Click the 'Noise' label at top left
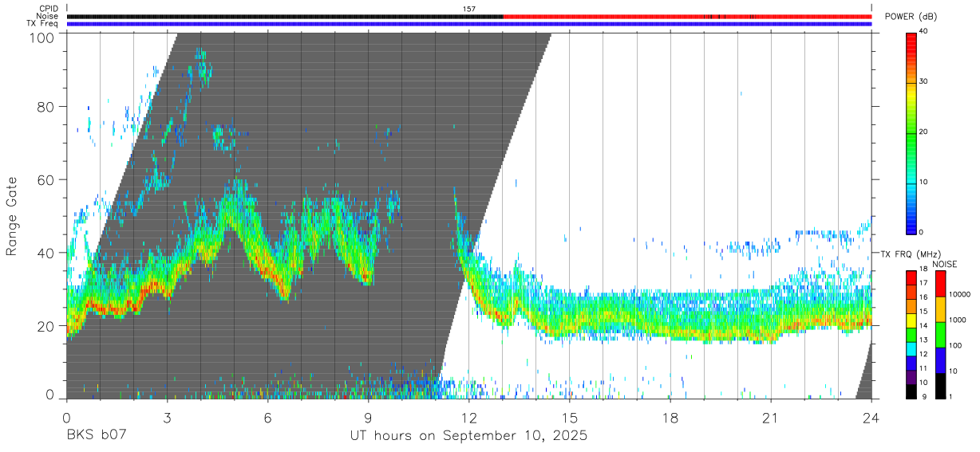Viewport: 980px width, 452px height. tap(49, 16)
